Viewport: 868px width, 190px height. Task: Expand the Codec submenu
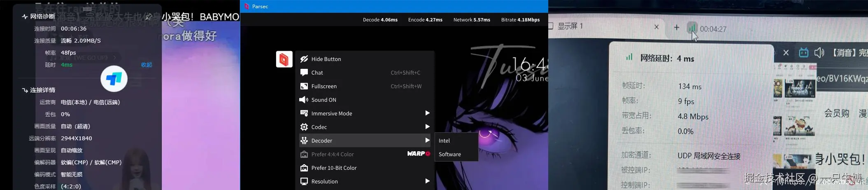pyautogui.click(x=365, y=127)
